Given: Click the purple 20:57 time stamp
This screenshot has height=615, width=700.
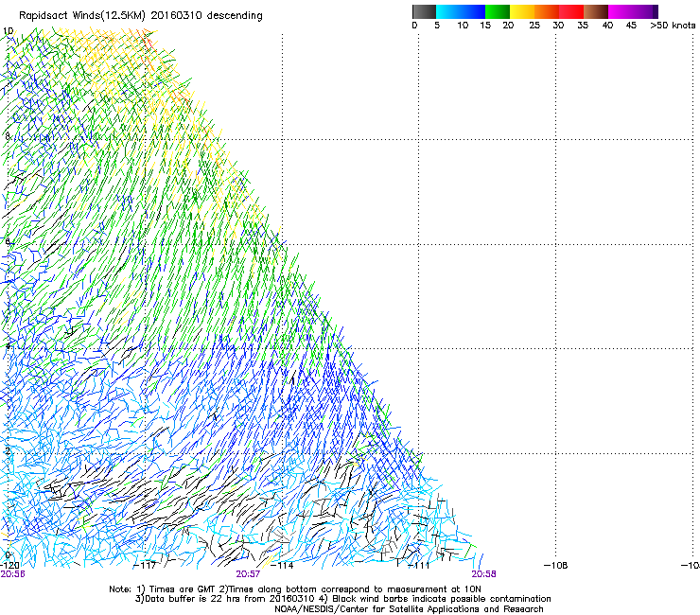Looking at the screenshot, I should click(x=248, y=574).
